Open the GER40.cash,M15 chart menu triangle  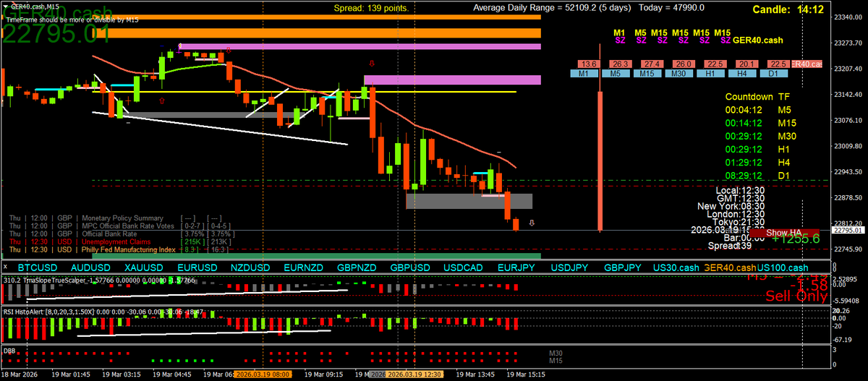coord(4,6)
